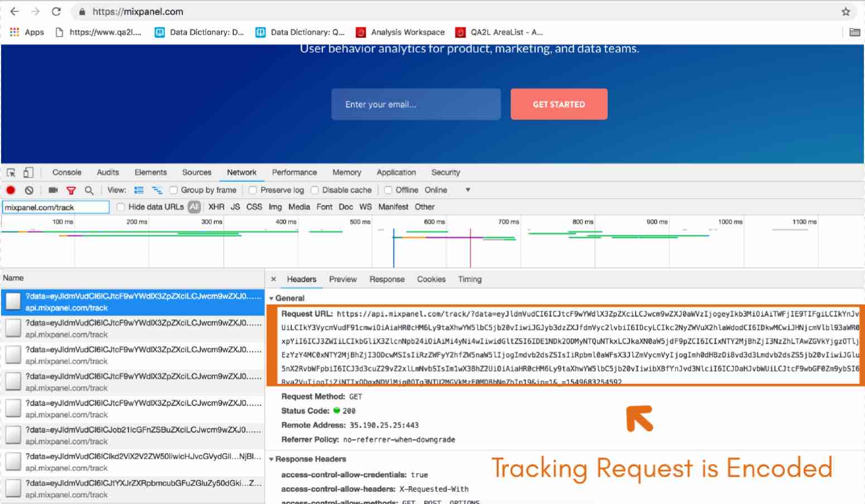Filter requests by Doc
Screen dimensions: 865x504
(x=346, y=207)
